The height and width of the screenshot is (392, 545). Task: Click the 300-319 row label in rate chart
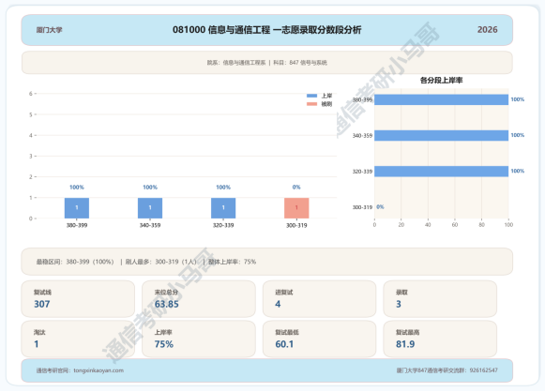click(362, 207)
